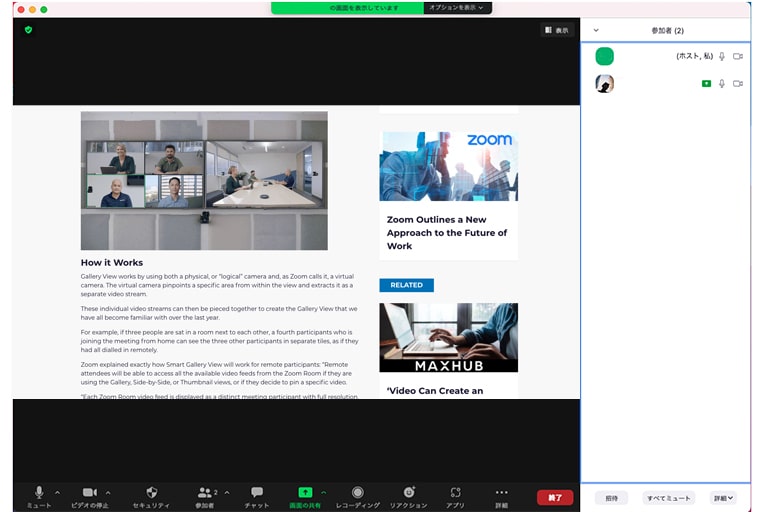The width and height of the screenshot is (768, 512).
Task: Click the レコーディング record icon
Action: pyautogui.click(x=357, y=493)
